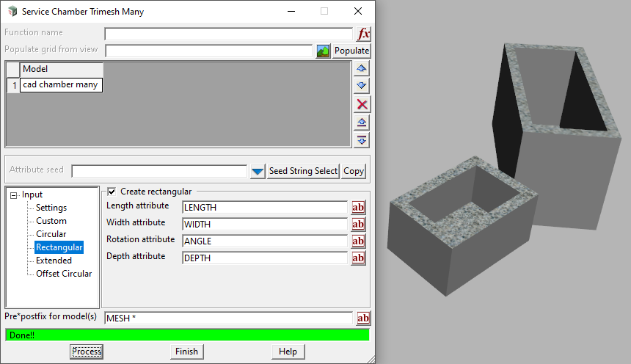
Task: Open the Attribute seed dropdown arrow
Action: coord(257,171)
